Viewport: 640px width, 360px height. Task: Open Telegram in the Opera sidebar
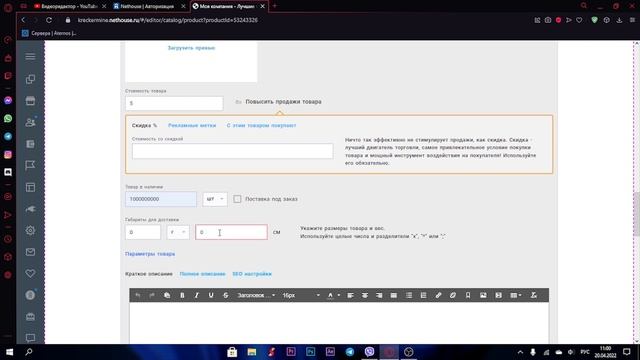click(x=8, y=136)
